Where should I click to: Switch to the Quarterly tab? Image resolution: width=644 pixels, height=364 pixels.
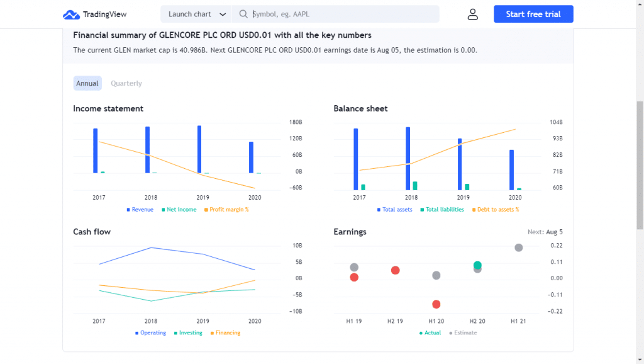[x=126, y=83]
